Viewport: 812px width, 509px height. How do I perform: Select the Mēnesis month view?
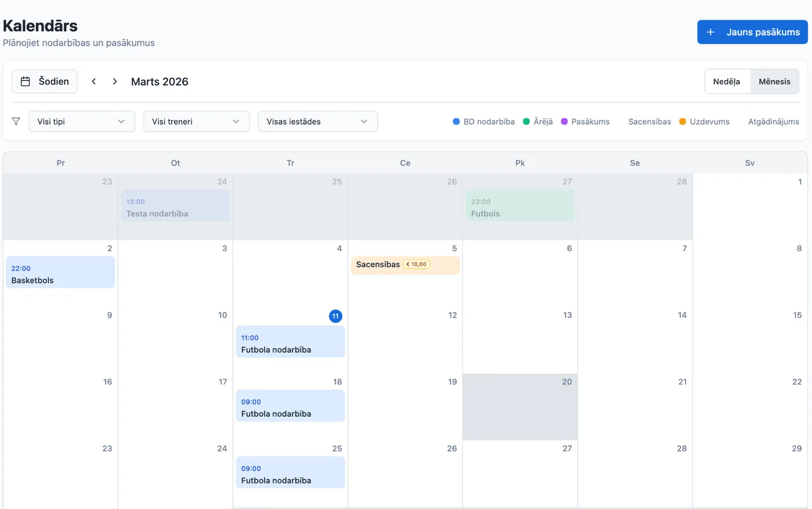774,81
